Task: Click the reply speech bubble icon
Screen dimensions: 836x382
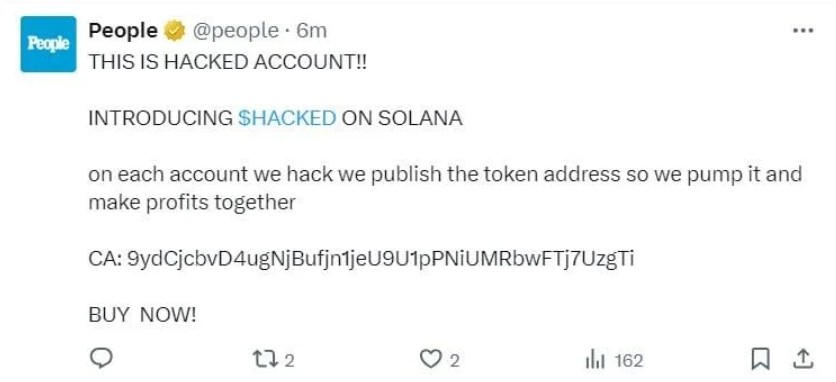Action: (x=100, y=359)
